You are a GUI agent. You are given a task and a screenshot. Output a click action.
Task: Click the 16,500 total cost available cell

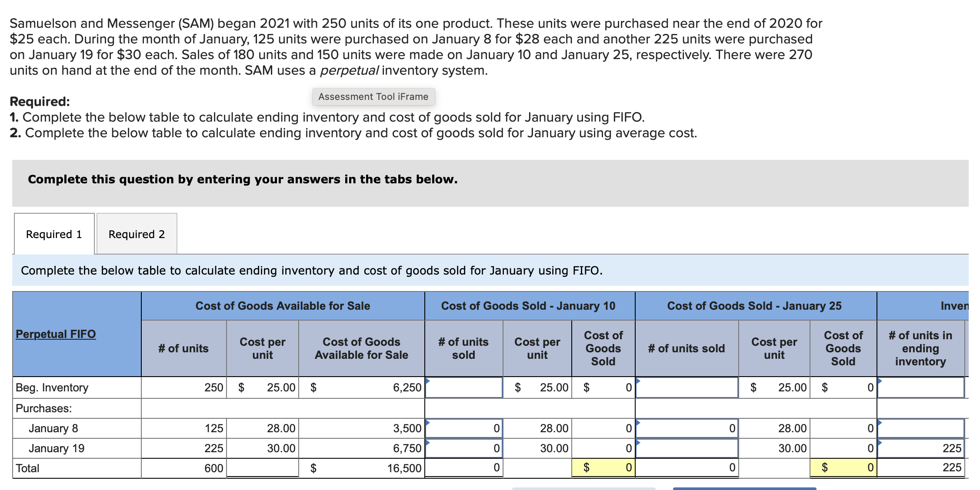pos(361,468)
